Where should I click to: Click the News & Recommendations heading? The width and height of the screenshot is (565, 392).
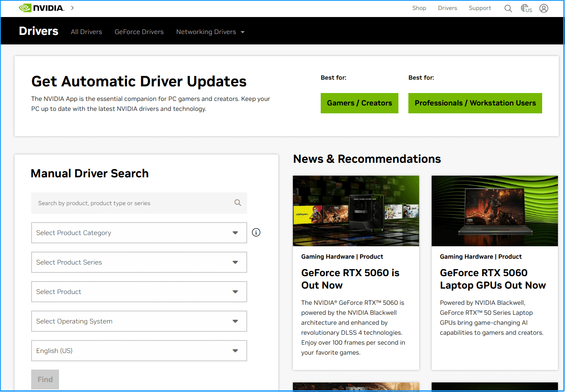click(x=367, y=159)
